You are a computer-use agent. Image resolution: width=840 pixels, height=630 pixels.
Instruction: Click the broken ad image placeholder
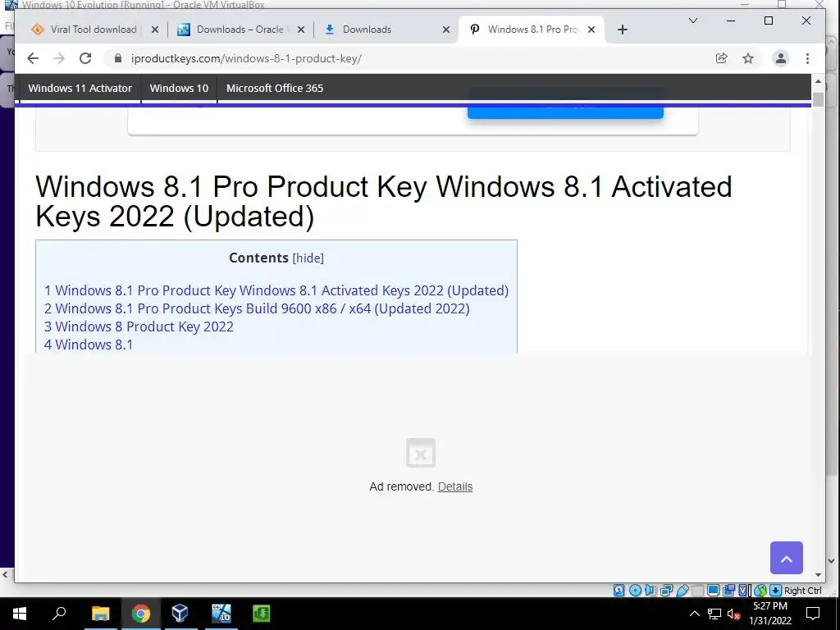pyautogui.click(x=421, y=453)
